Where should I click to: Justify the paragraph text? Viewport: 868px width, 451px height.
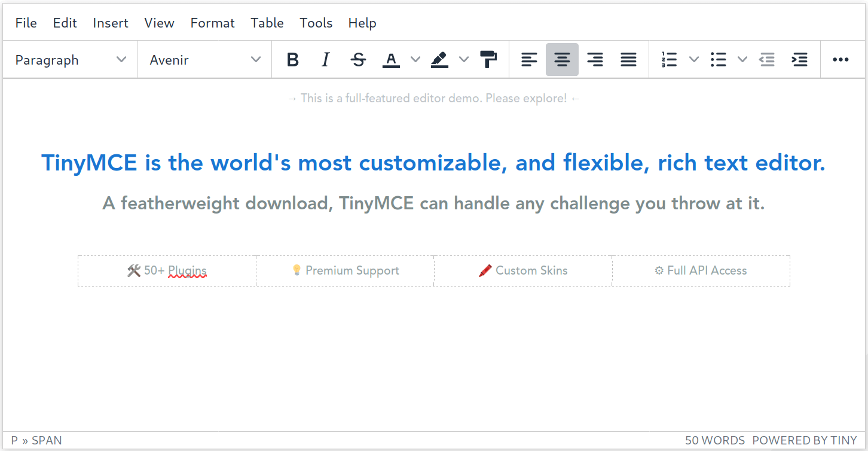pyautogui.click(x=628, y=59)
